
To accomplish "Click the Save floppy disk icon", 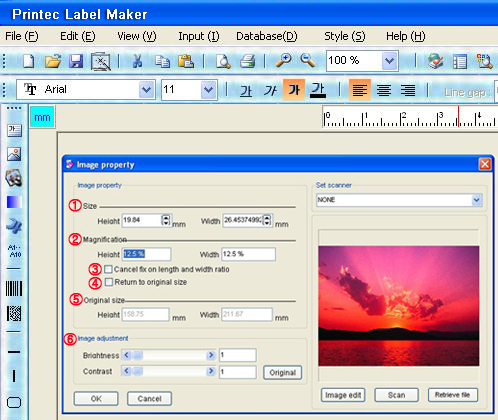I will [x=76, y=61].
